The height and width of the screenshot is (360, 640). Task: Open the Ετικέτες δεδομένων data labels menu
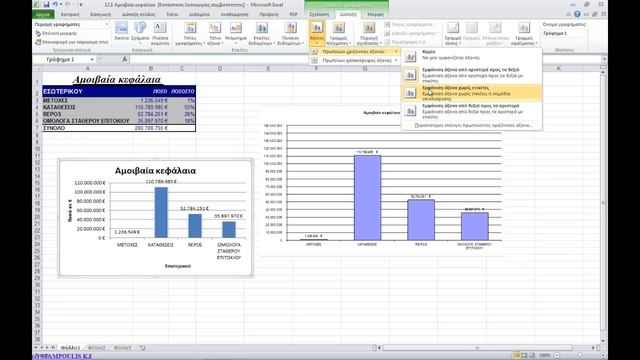[x=262, y=33]
